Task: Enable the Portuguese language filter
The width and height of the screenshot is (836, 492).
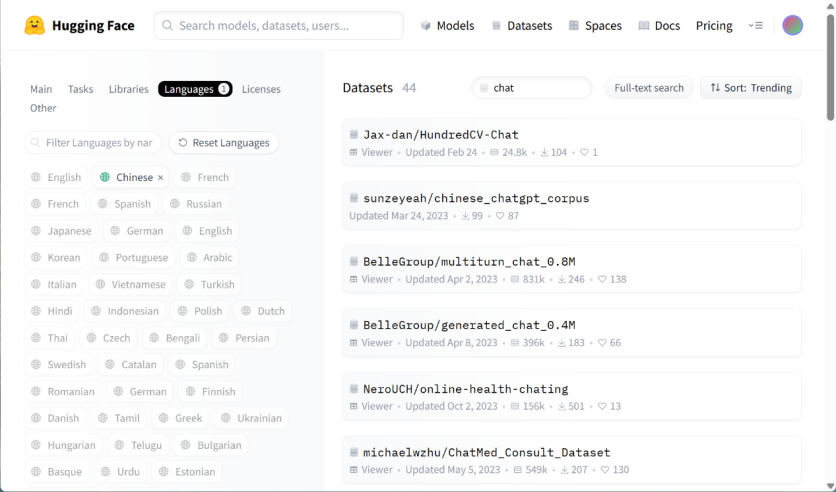Action: (134, 257)
